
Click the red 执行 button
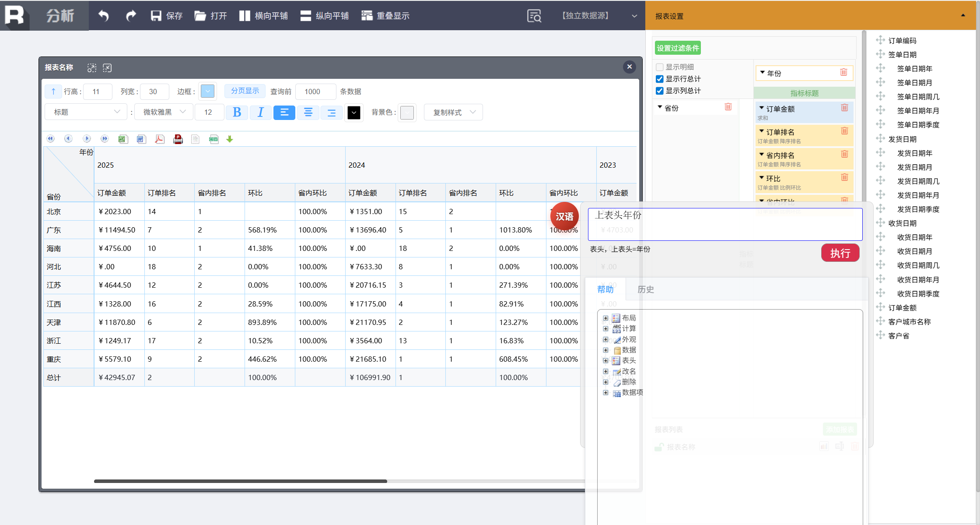pos(840,253)
